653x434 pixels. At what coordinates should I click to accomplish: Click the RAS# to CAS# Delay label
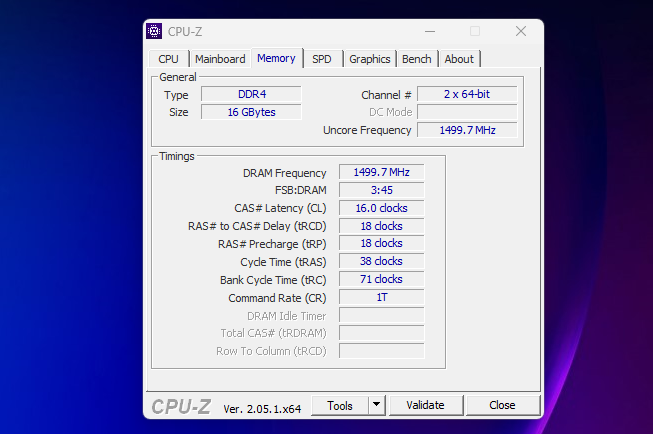pyautogui.click(x=257, y=226)
